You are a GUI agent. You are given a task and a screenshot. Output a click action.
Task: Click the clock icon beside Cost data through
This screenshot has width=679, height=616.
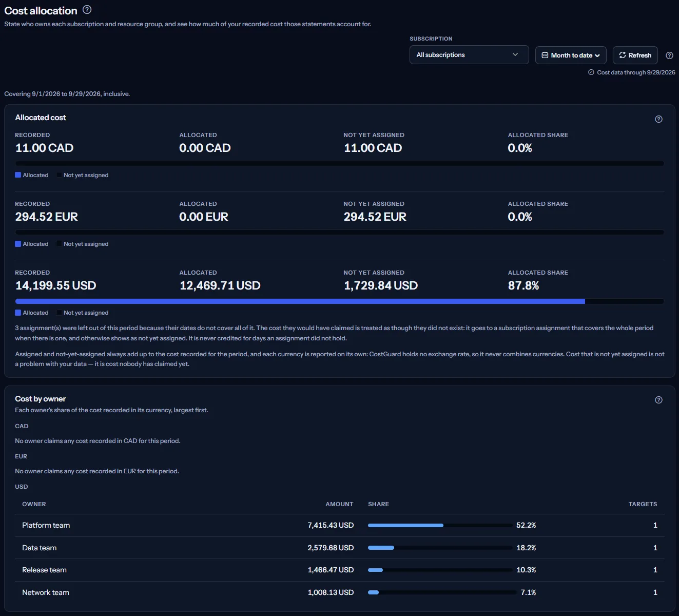coord(591,72)
